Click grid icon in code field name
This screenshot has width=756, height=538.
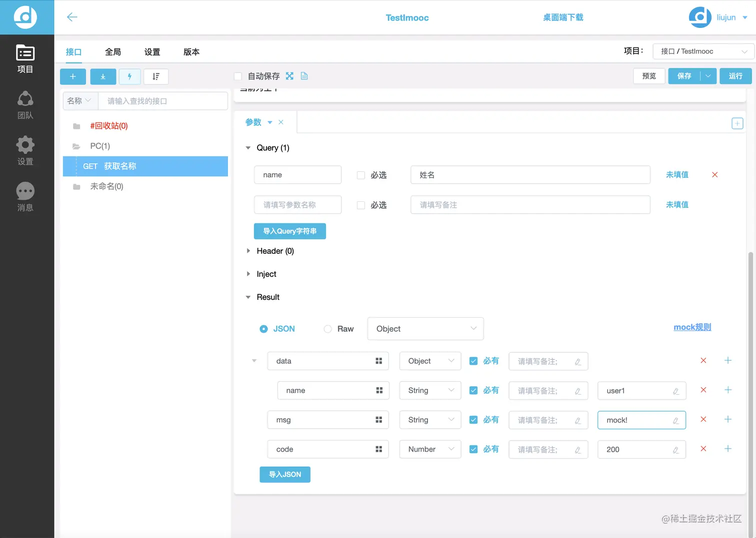[378, 450]
